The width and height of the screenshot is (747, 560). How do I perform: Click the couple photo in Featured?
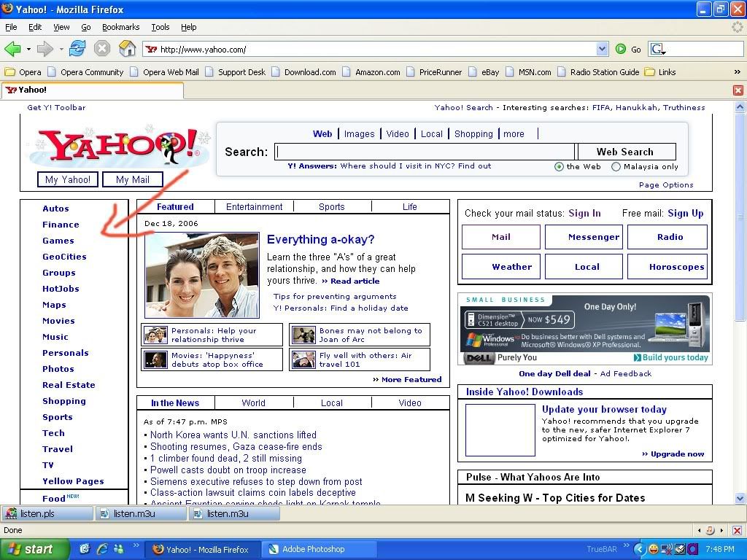pos(202,275)
